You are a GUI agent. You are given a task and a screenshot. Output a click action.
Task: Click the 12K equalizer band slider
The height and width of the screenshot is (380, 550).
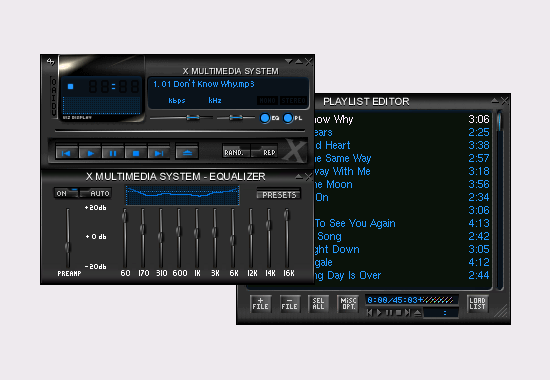250,239
